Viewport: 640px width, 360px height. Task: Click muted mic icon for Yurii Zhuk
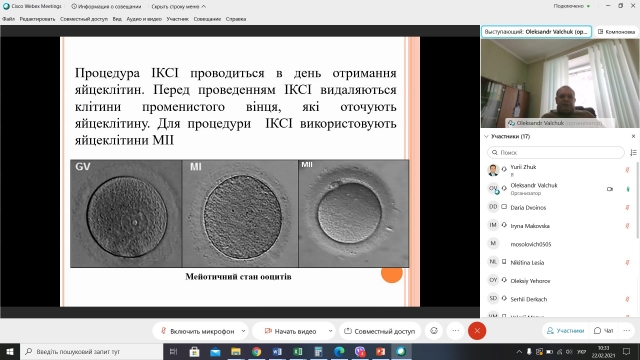coord(627,170)
